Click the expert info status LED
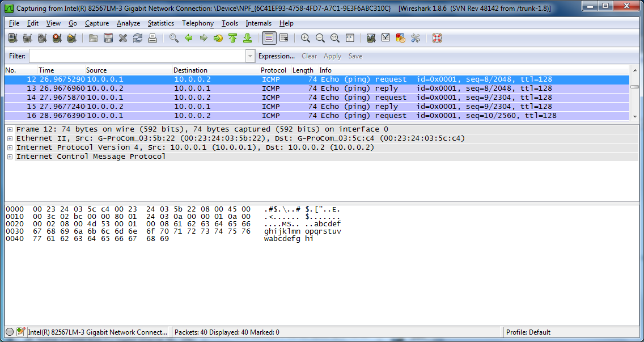Image resolution: width=644 pixels, height=342 pixels. point(10,332)
